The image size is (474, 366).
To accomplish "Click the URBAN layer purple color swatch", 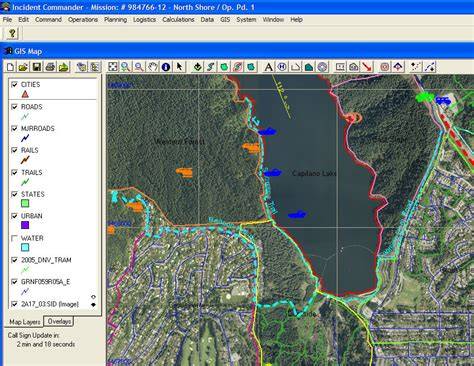I will [x=25, y=225].
